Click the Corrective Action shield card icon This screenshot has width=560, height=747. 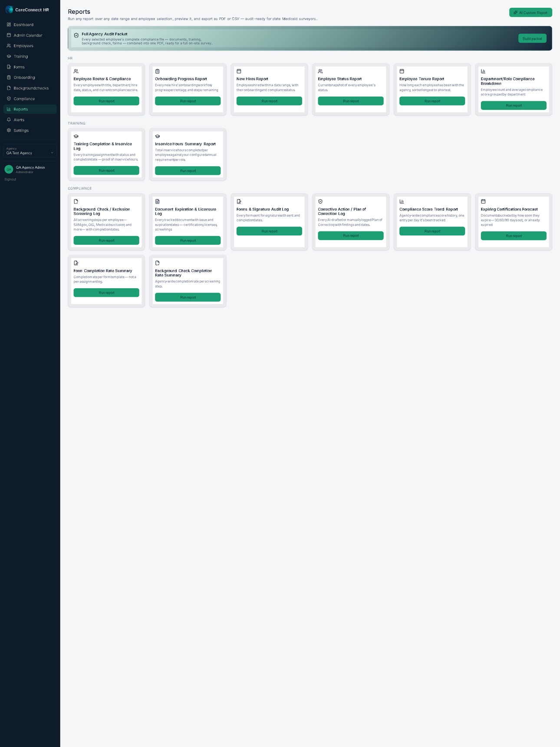[x=320, y=201]
